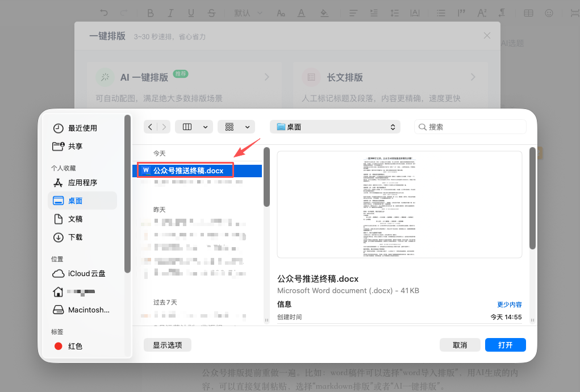Click the document preview thumbnail
This screenshot has height=392, width=580.
coord(399,205)
